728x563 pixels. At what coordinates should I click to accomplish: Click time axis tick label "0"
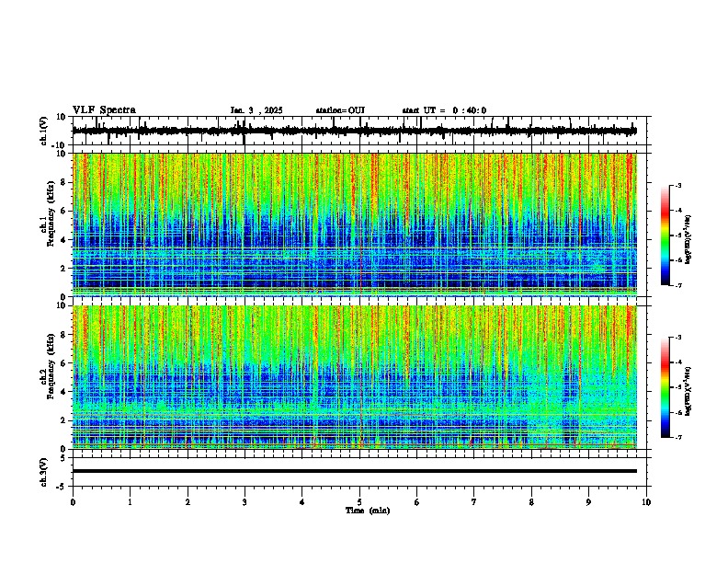[x=73, y=502]
